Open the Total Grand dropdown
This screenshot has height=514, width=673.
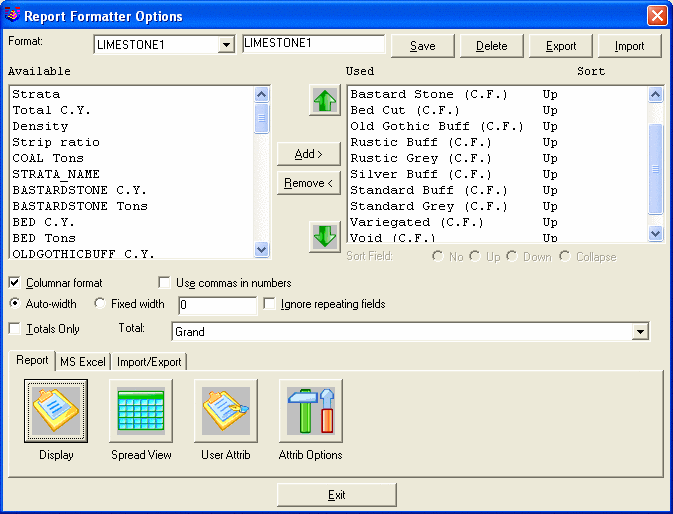pos(640,331)
